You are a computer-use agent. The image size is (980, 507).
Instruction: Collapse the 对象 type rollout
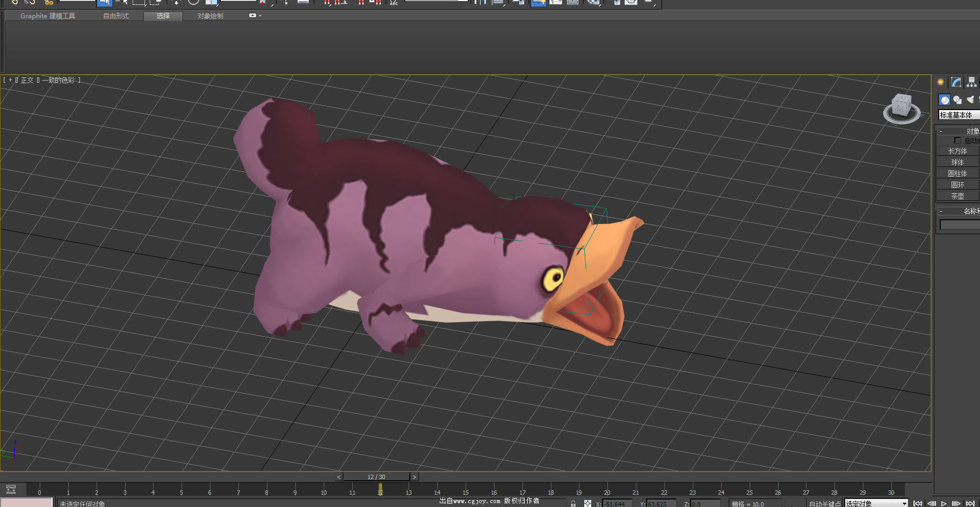tap(959, 131)
